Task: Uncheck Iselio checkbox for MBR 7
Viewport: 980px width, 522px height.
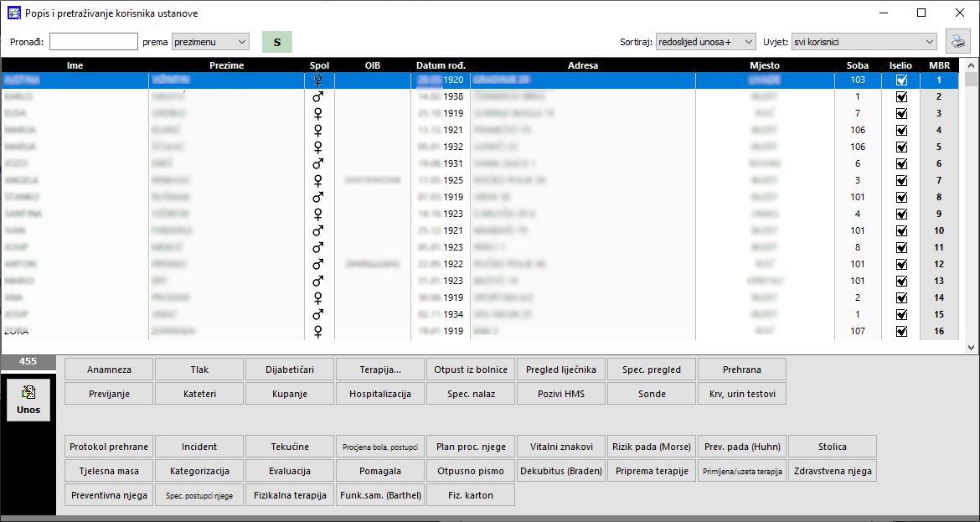Action: [x=901, y=181]
